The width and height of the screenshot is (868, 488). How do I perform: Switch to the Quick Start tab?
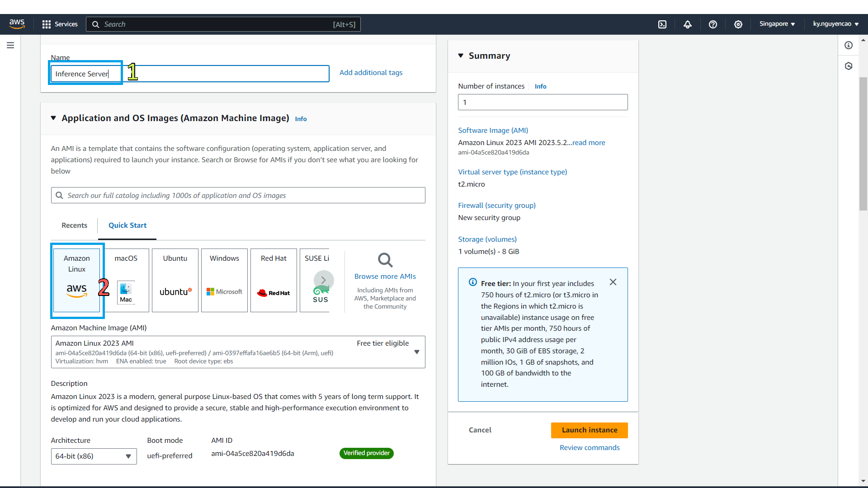pos(127,225)
